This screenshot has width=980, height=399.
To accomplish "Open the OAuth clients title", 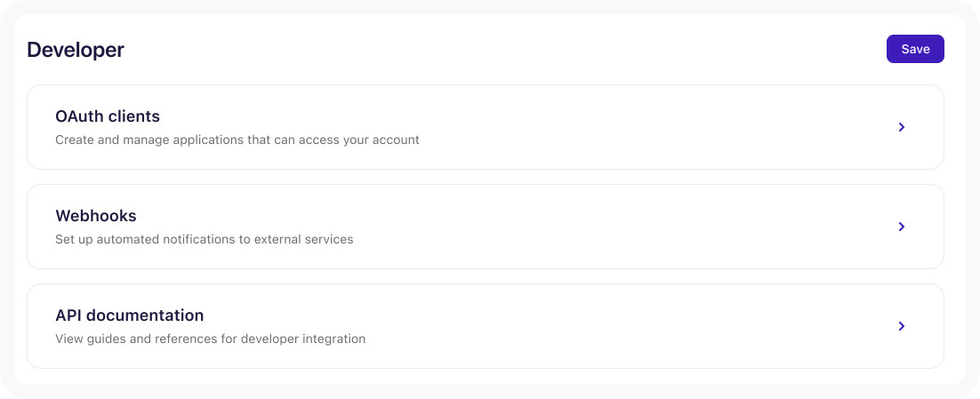I will (108, 116).
